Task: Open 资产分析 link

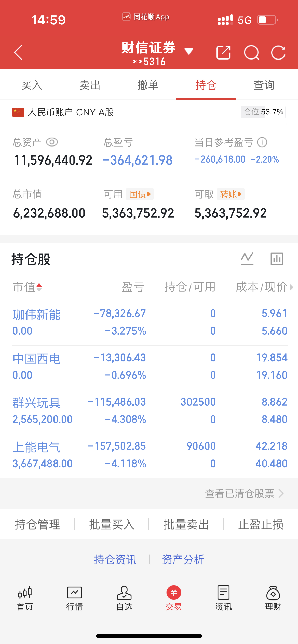Action: [183, 560]
